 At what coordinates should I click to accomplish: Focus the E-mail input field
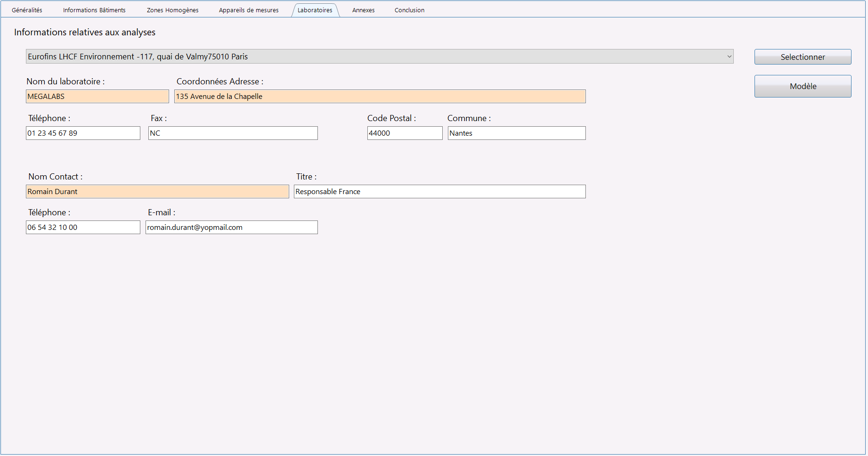(232, 228)
